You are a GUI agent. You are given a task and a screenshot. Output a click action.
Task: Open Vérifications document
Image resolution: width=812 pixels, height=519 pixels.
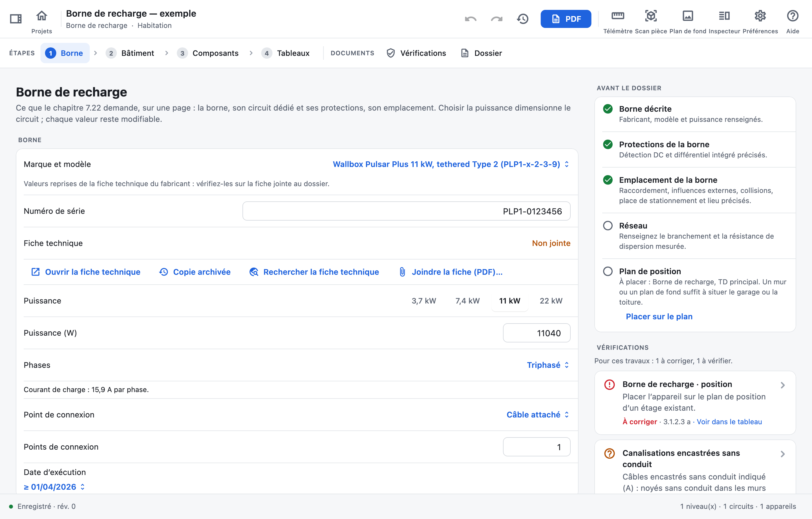click(x=416, y=53)
